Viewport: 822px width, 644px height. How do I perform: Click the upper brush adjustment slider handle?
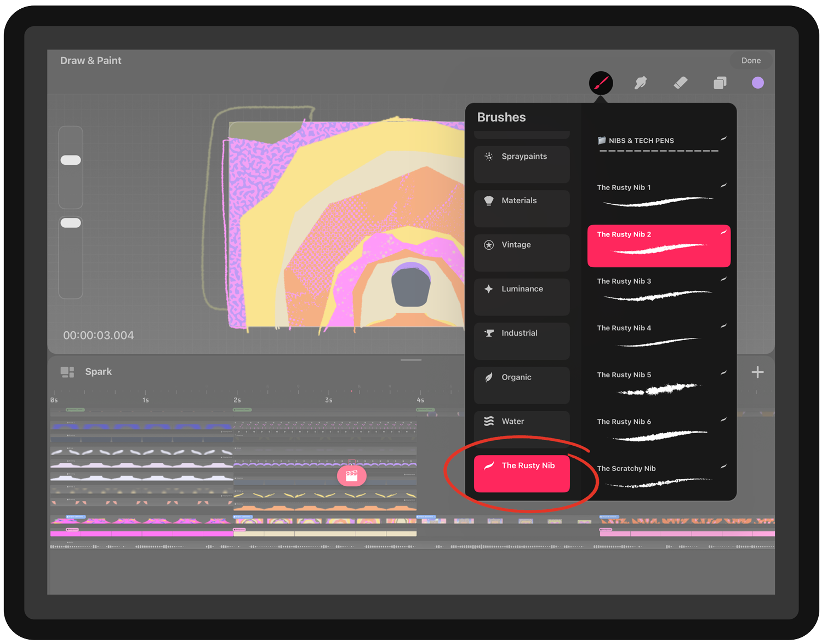coord(71,159)
